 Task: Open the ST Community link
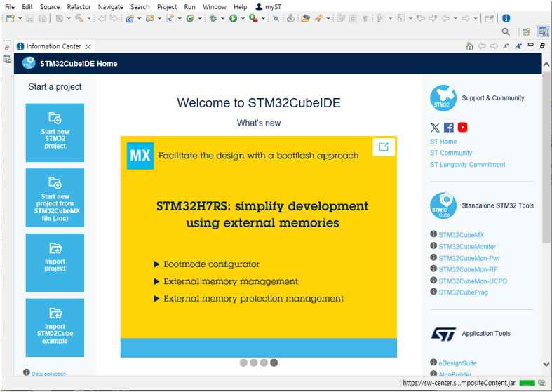coord(451,153)
